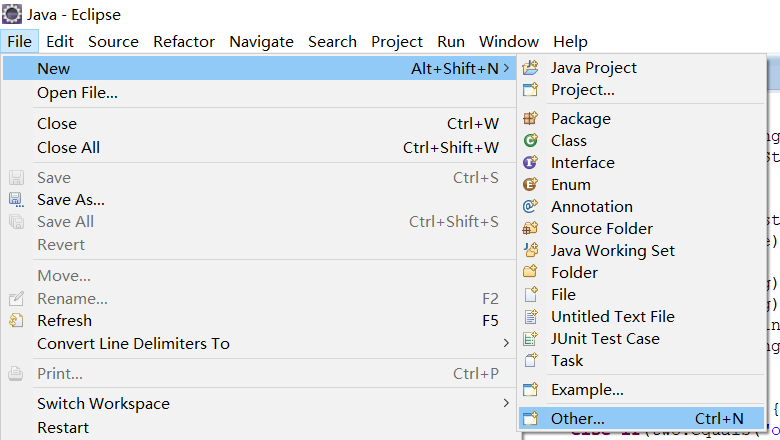Choose Save As... entry
The height and width of the screenshot is (440, 780).
pyautogui.click(x=259, y=199)
